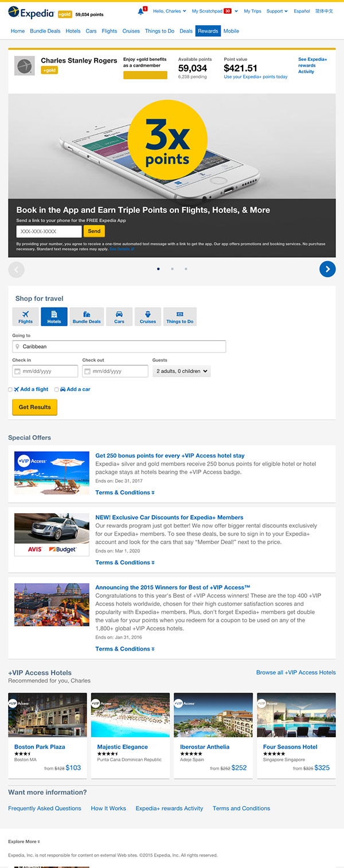The width and height of the screenshot is (344, 868).
Task: Click the Get Results button
Action: tap(34, 407)
